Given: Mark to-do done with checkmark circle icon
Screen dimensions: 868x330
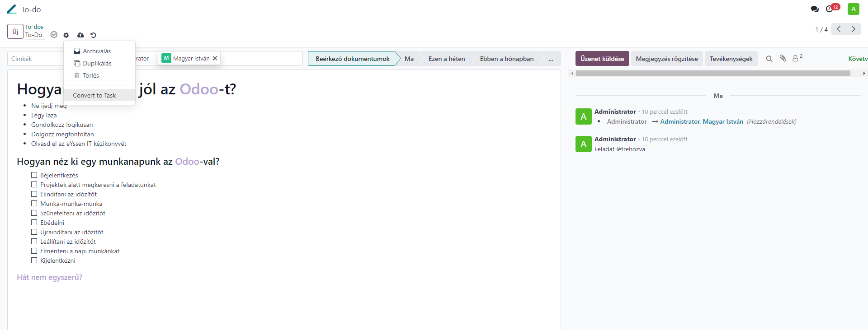Looking at the screenshot, I should pyautogui.click(x=54, y=35).
